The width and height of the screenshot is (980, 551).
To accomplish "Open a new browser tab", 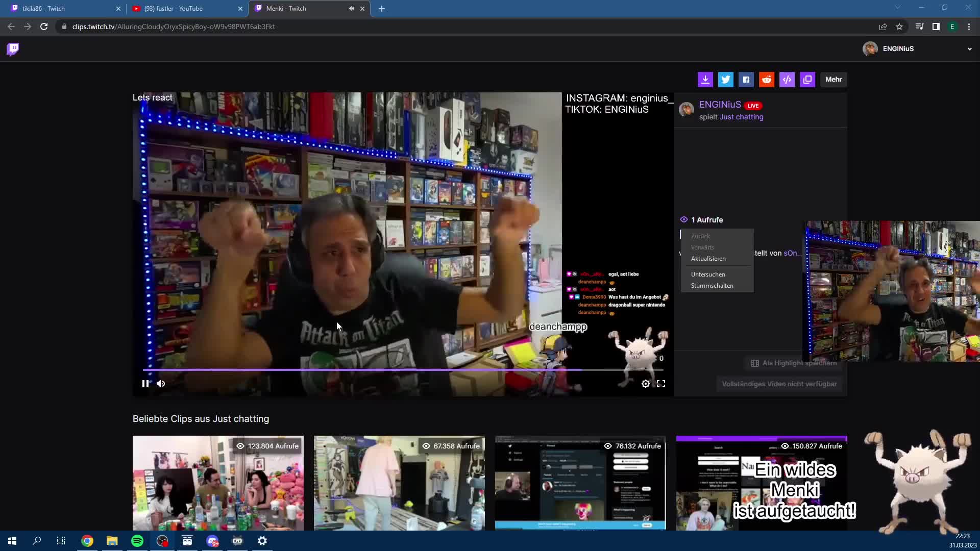I will tap(382, 9).
